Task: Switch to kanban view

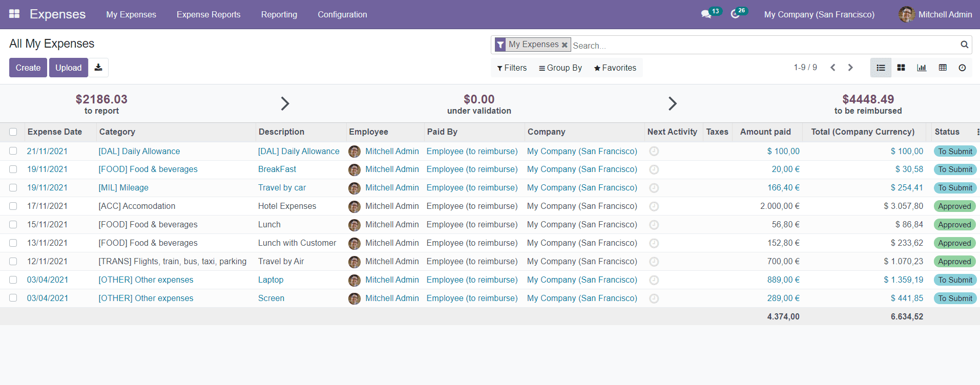Action: [x=901, y=68]
